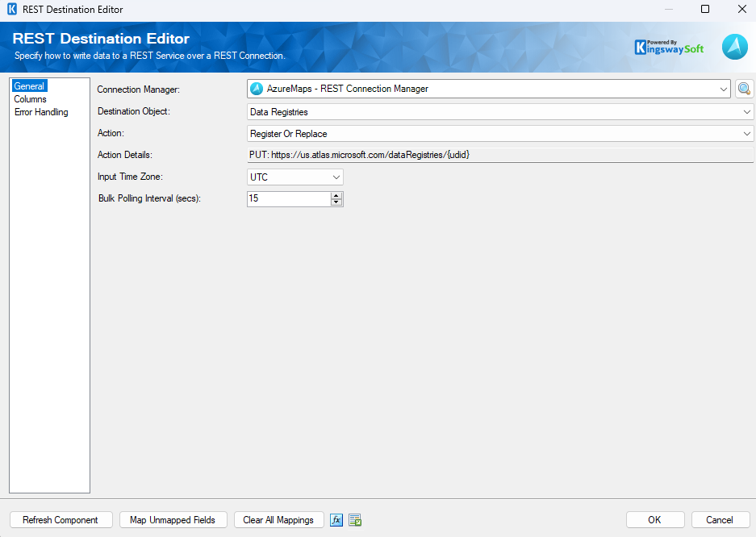Confirm with the OK button
Viewport: 756px width, 537px height.
655,520
